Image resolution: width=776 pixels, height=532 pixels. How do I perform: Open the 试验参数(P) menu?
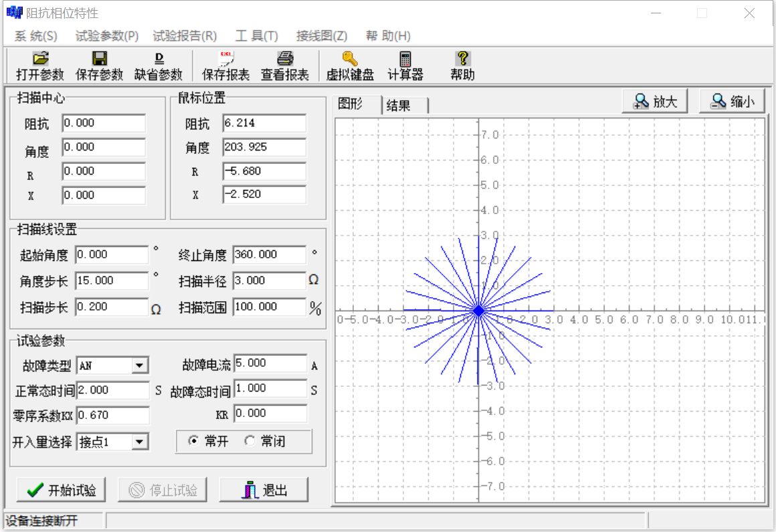[x=107, y=36]
